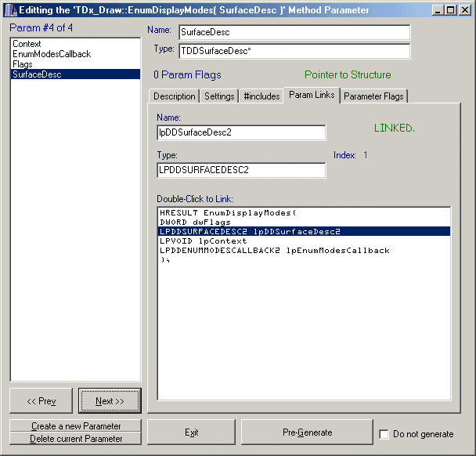This screenshot has width=476, height=456.
Task: Click Create a new Parameter button
Action: tap(76, 426)
